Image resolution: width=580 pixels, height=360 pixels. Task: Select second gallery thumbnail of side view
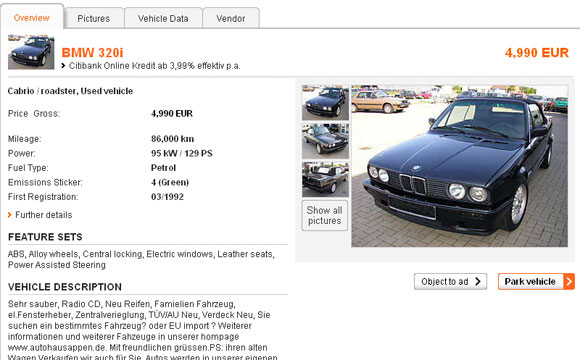tap(325, 141)
